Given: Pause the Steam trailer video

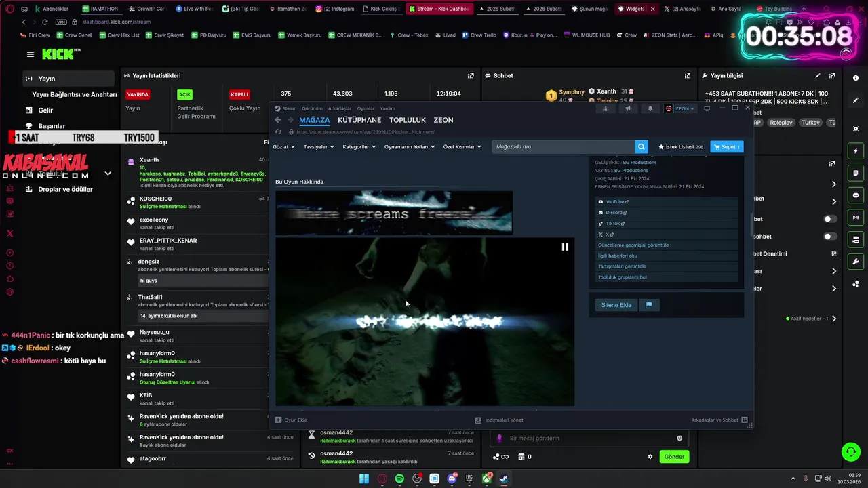Looking at the screenshot, I should (565, 247).
